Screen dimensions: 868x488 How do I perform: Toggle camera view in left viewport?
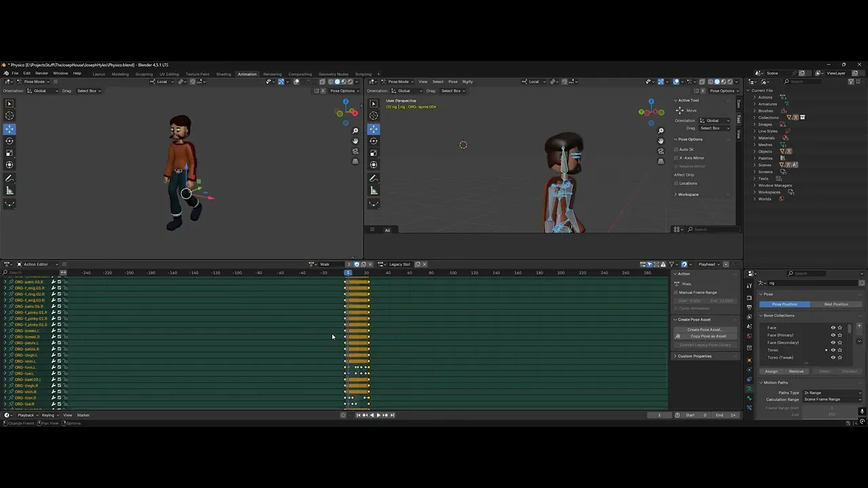click(355, 151)
